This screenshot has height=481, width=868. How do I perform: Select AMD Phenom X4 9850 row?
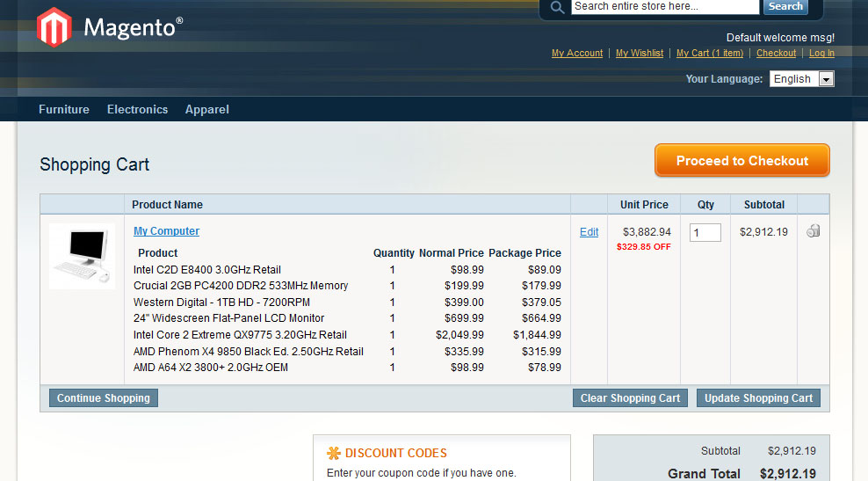(347, 352)
